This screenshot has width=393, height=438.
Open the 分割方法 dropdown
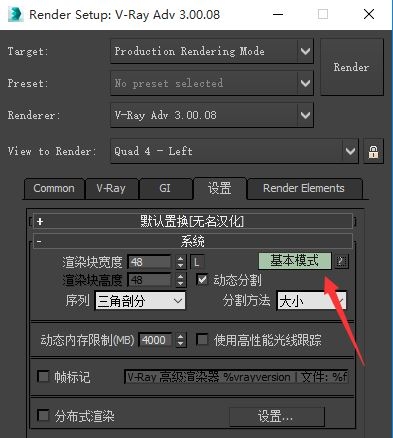pyautogui.click(x=312, y=301)
